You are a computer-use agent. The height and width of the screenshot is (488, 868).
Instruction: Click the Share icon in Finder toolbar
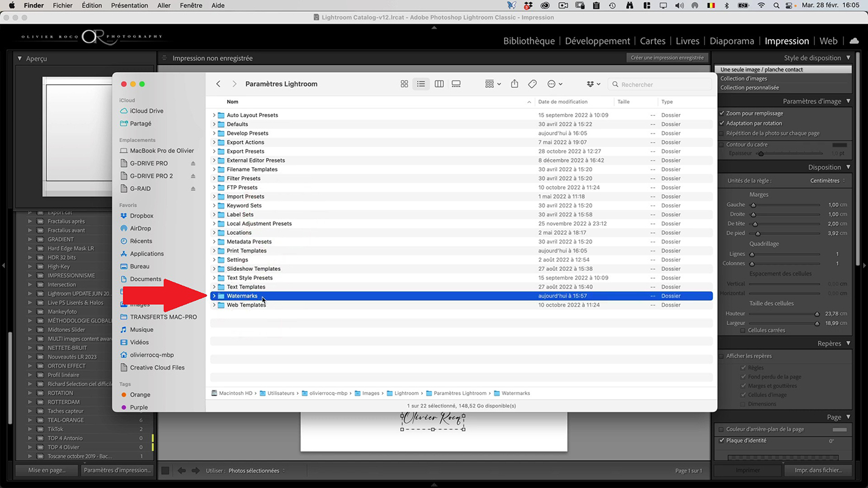coord(515,84)
